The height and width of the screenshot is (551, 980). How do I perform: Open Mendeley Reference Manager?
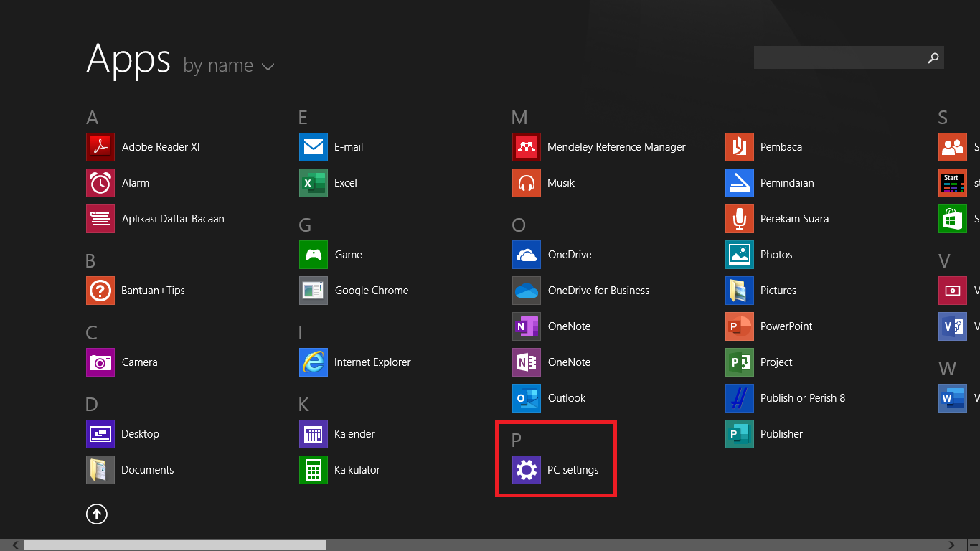click(599, 147)
